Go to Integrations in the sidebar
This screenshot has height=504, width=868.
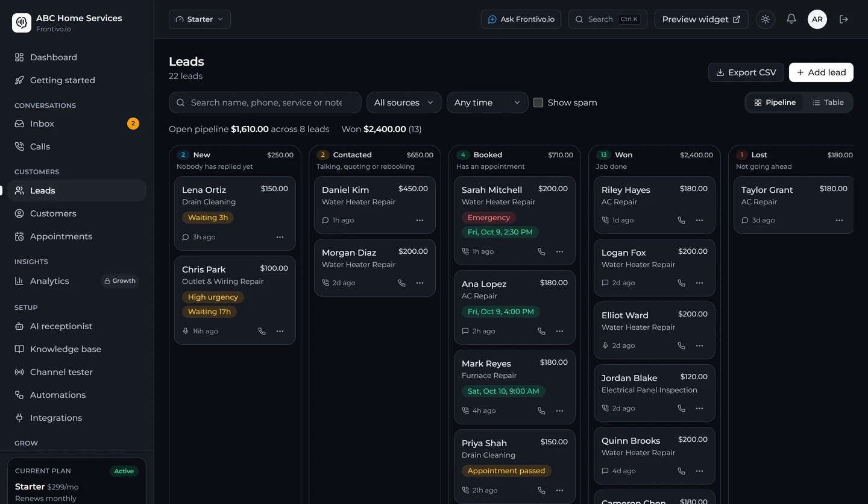77,418
